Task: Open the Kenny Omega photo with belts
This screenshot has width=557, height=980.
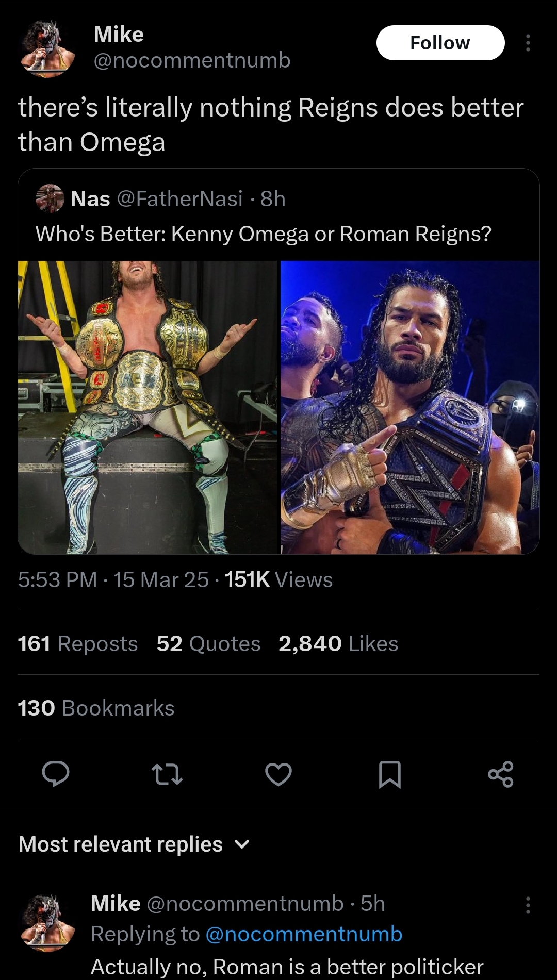Action: [148, 407]
